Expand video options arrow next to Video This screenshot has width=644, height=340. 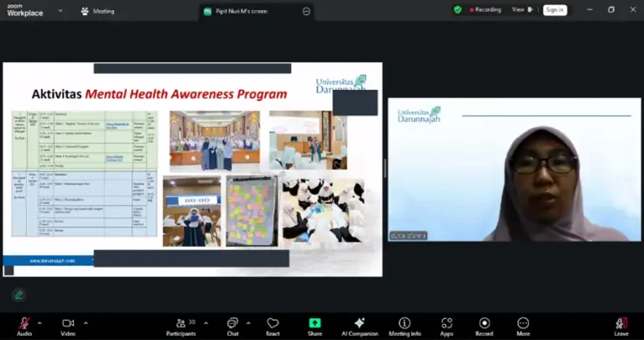pos(86,323)
